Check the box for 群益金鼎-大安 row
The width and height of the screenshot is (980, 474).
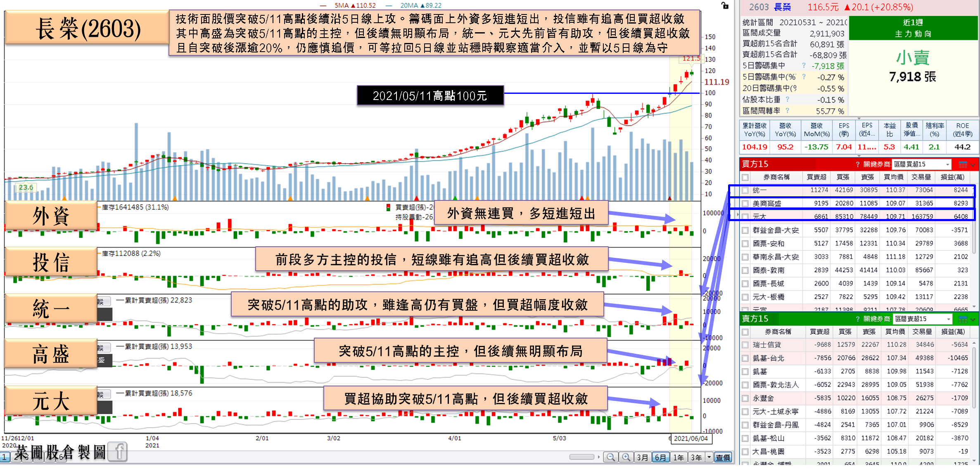tap(745, 230)
